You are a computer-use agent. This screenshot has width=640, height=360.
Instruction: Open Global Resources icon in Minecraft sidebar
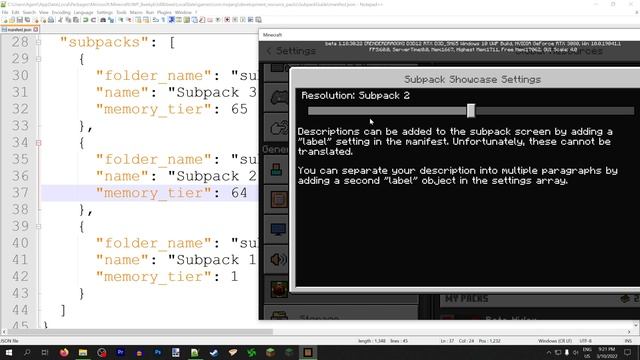click(279, 290)
